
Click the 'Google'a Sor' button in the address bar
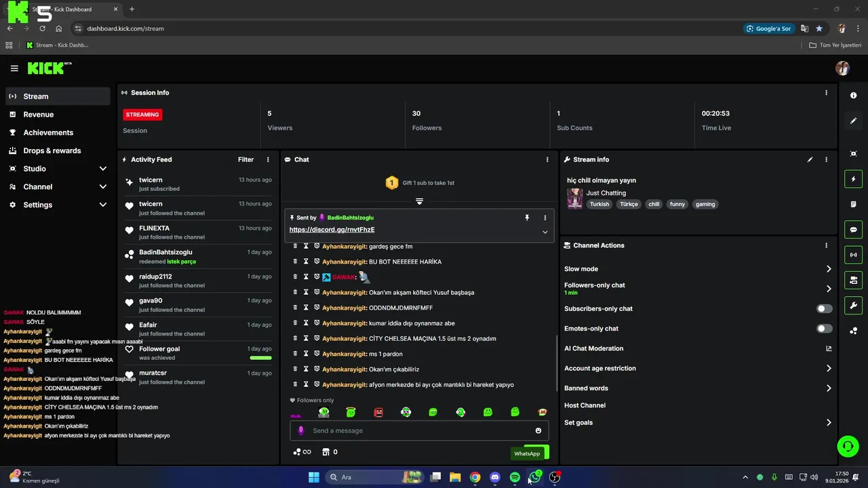(769, 28)
